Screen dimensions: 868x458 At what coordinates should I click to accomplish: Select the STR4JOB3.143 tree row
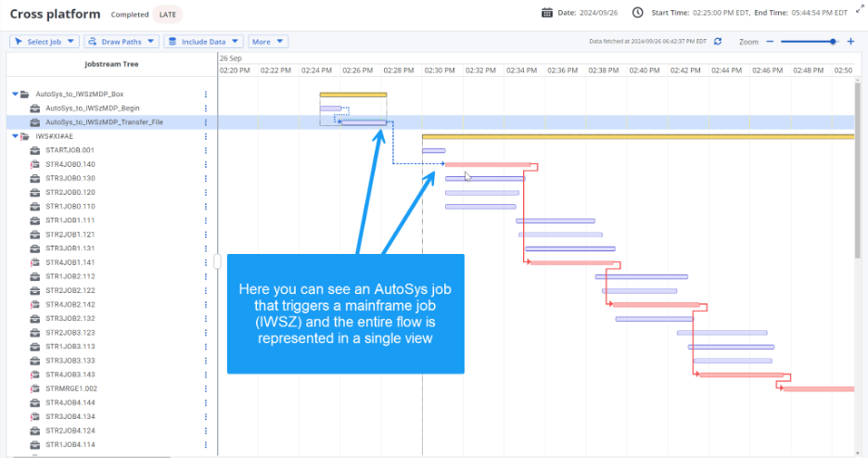coord(112,375)
